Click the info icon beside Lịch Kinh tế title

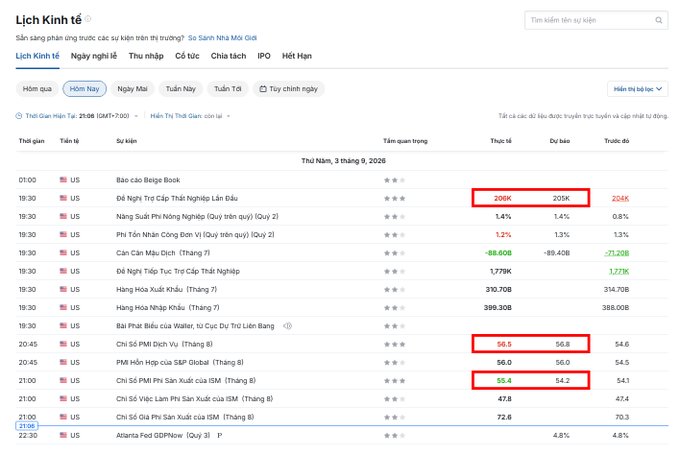click(88, 19)
